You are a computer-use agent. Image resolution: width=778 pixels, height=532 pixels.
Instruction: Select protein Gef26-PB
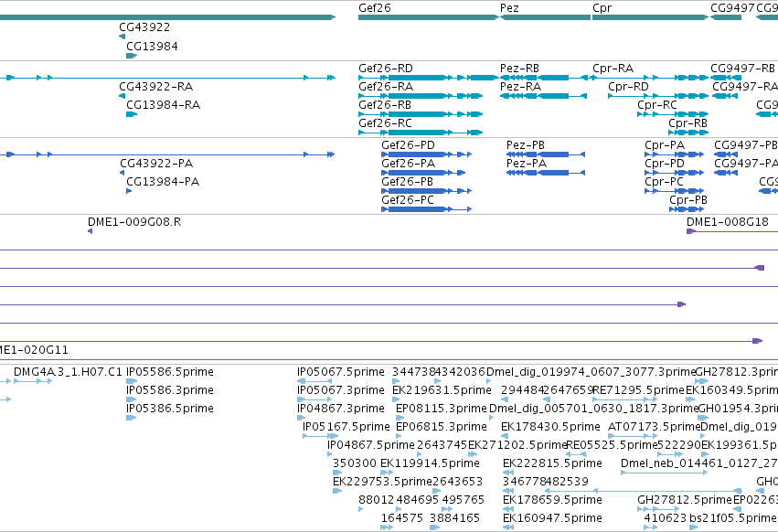[x=408, y=182]
